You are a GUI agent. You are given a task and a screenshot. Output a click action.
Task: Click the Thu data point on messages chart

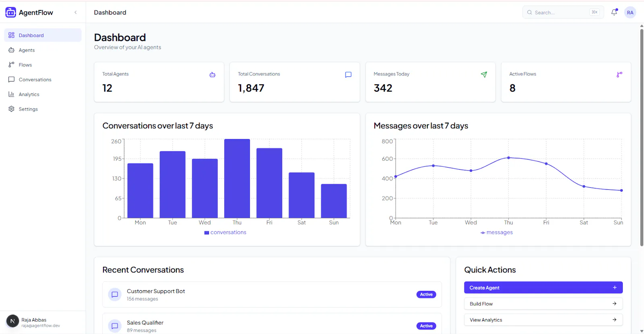point(508,158)
